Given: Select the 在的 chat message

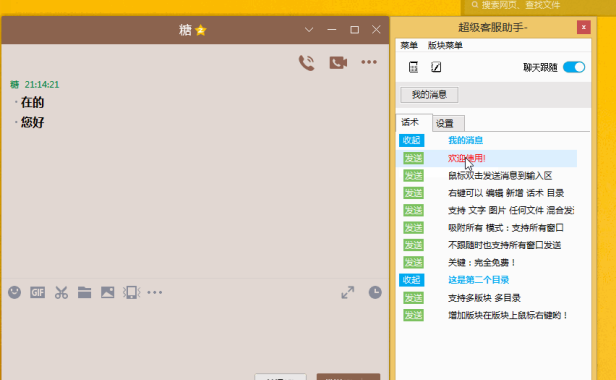Looking at the screenshot, I should click(x=32, y=103).
